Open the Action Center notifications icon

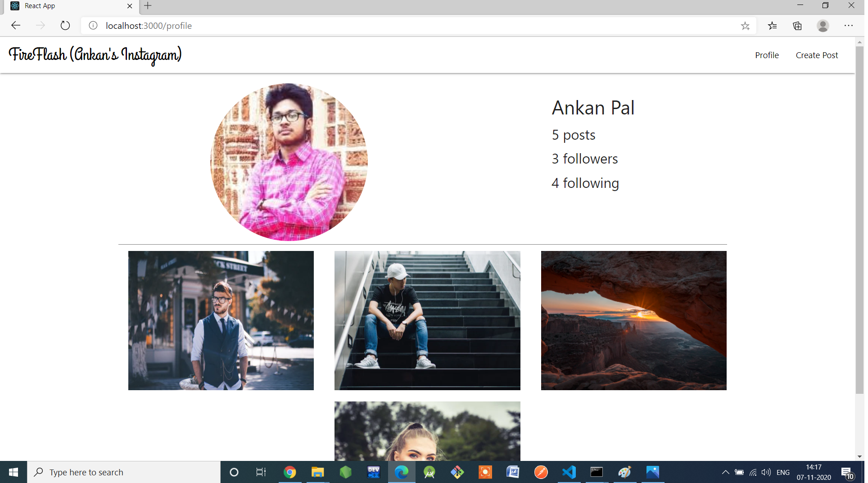[848, 472]
